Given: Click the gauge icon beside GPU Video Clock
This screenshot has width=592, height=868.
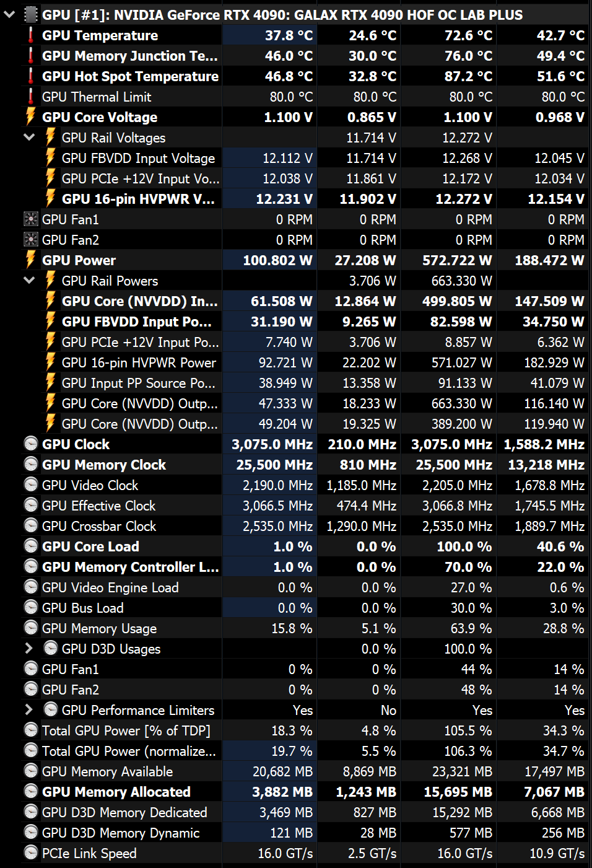Looking at the screenshot, I should [x=31, y=484].
